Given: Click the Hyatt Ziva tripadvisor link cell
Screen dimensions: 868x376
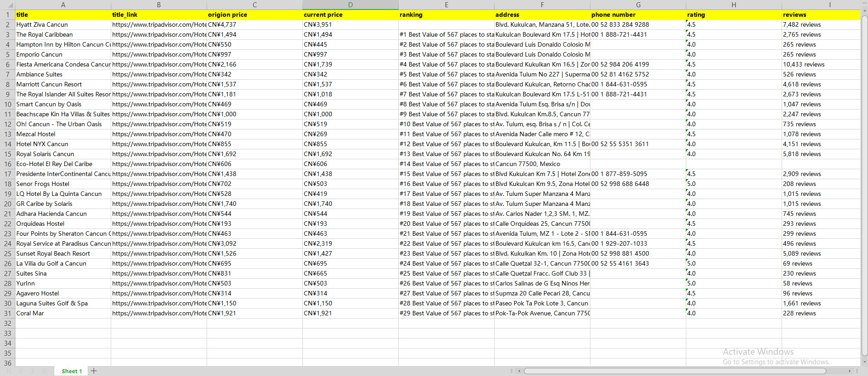Looking at the screenshot, I should coord(159,25).
